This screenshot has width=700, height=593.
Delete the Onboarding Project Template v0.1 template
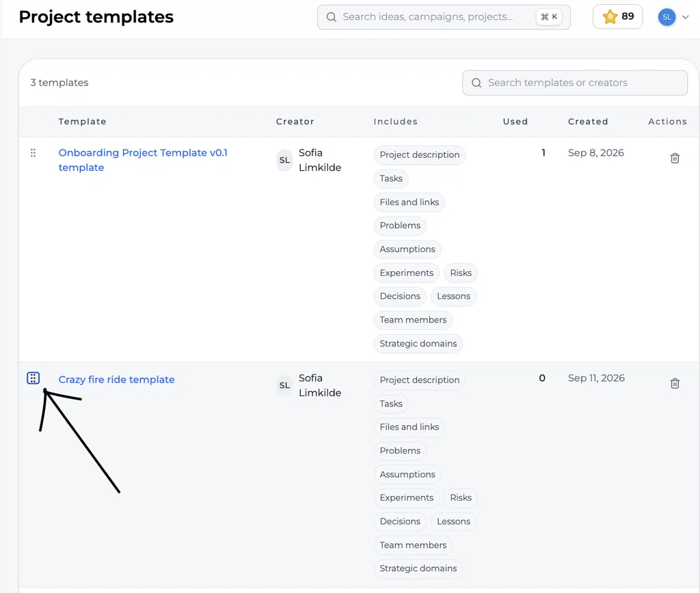tap(675, 158)
